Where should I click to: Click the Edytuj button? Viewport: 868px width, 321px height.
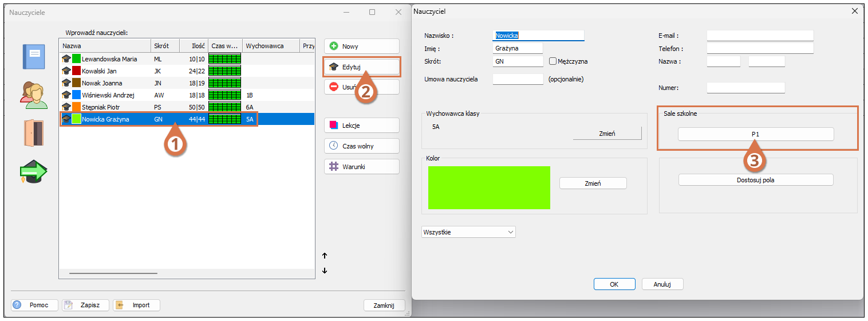tap(362, 67)
